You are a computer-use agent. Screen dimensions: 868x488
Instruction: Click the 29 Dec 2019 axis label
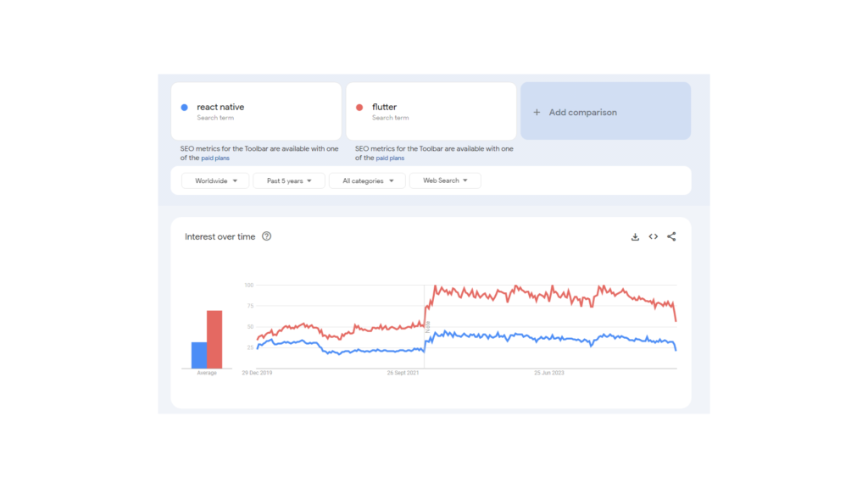coord(257,373)
